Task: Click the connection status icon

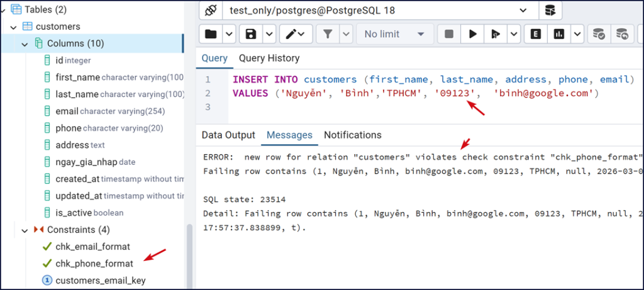Action: pyautogui.click(x=211, y=11)
